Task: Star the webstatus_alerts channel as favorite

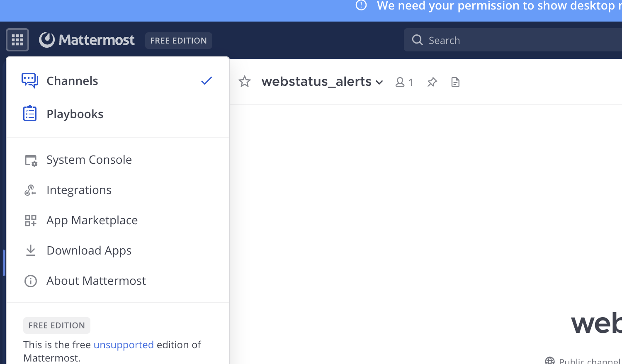Action: click(245, 82)
